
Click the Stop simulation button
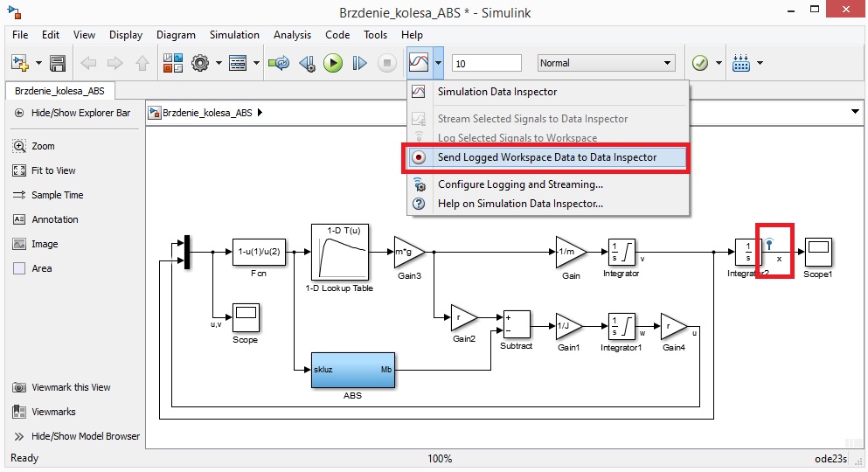point(387,63)
